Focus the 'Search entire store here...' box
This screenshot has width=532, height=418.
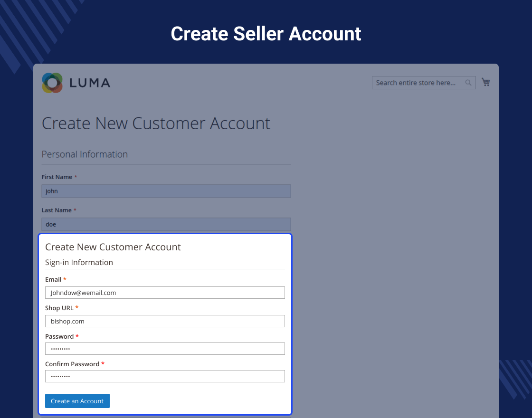coord(424,83)
